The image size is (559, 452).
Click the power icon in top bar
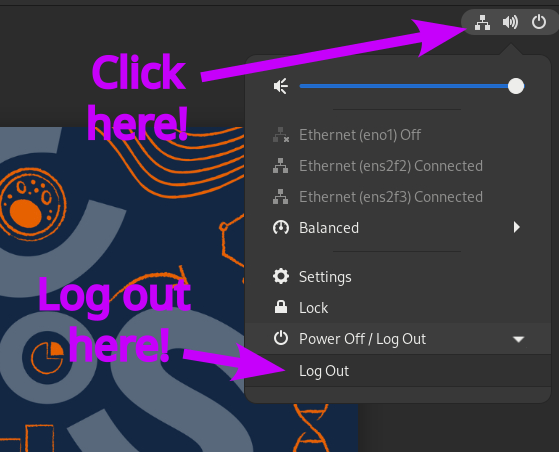point(539,22)
